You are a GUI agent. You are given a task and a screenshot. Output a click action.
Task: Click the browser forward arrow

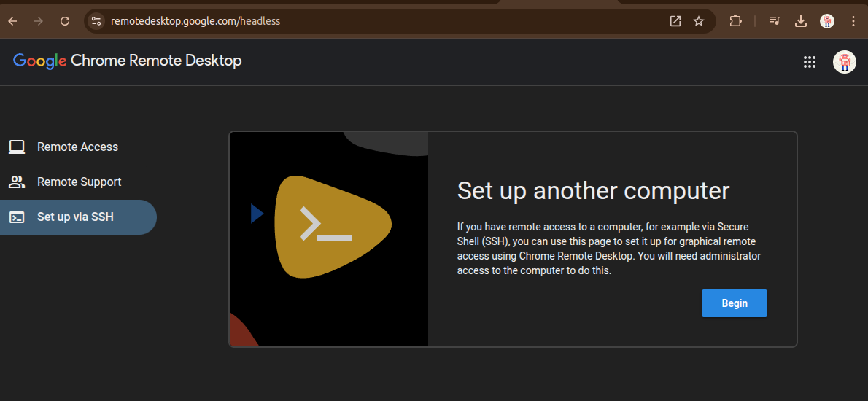[39, 22]
